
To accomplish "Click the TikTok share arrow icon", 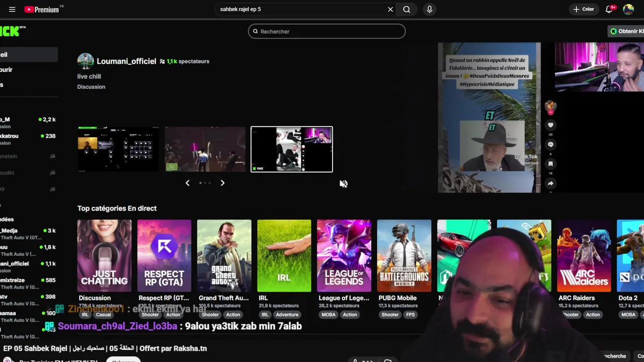I will click(x=550, y=184).
